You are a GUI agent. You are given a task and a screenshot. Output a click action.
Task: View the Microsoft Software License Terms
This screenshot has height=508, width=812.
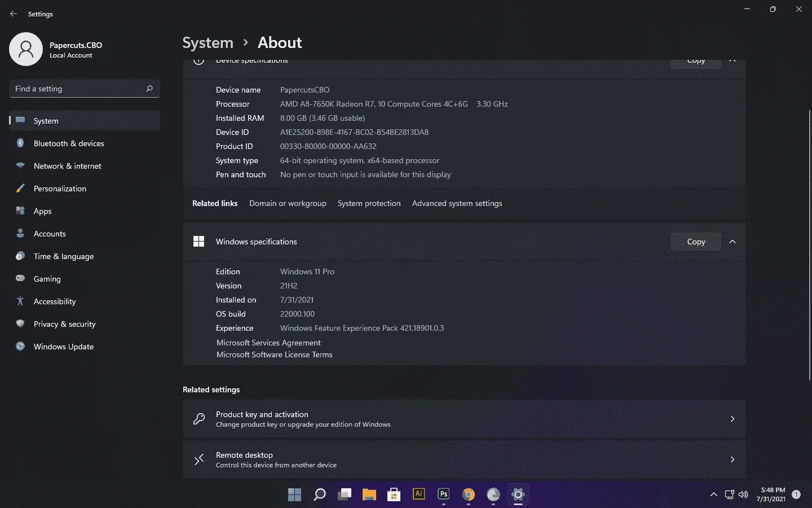coord(275,354)
